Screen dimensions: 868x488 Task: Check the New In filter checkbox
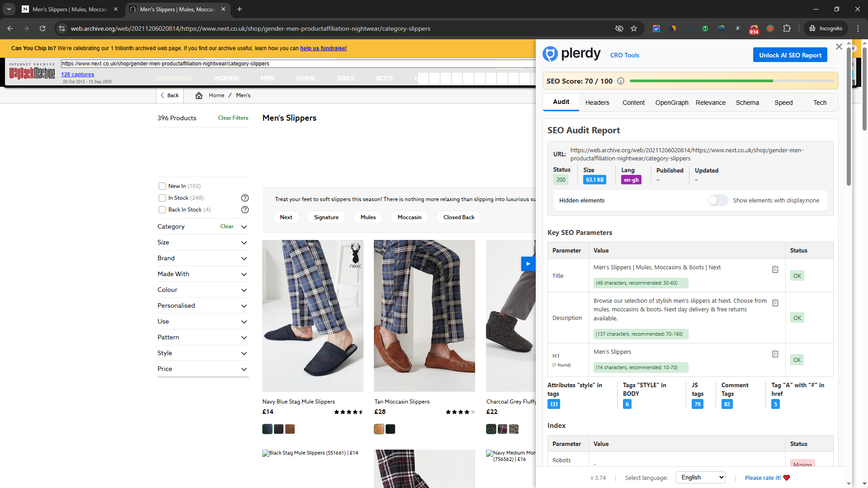coord(162,186)
